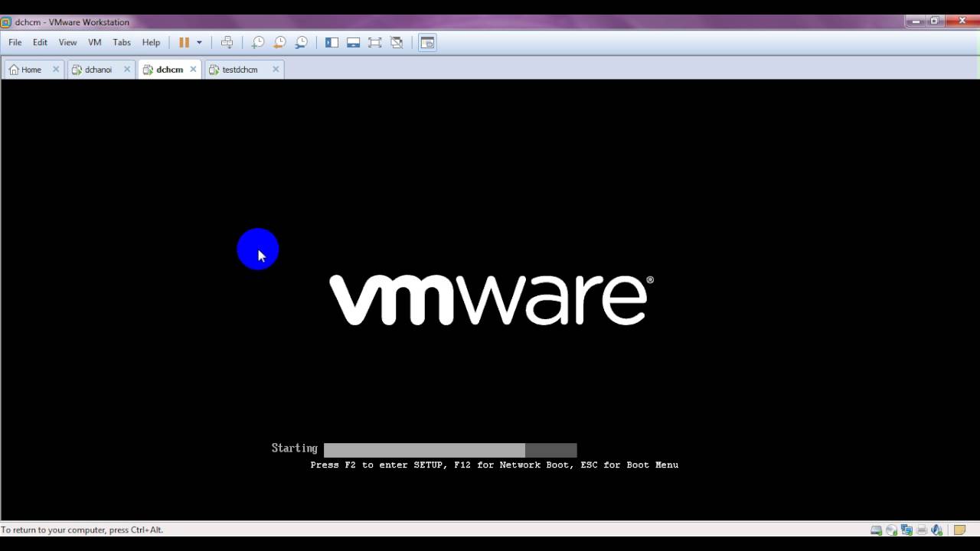
Task: Click the network adapter status icon
Action: (x=907, y=530)
